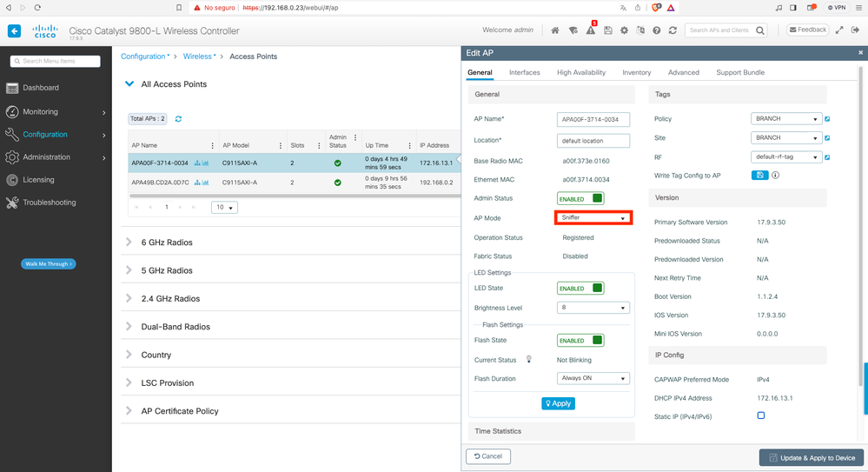
Task: Open the Site tag BRANCH dropdown
Action: tap(786, 137)
